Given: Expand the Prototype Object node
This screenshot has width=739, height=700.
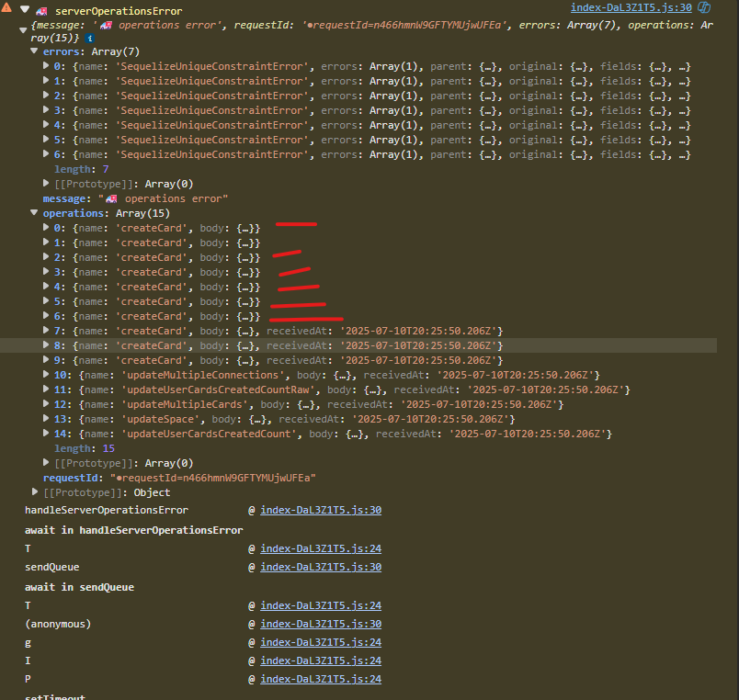Looking at the screenshot, I should point(35,493).
